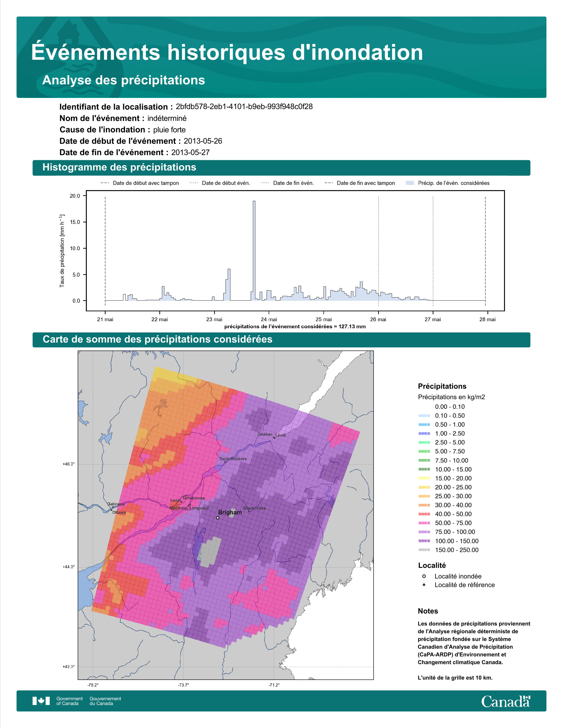563x728 pixels.
Task: Click the '20.0' y-axis tick label
Action: [x=75, y=196]
